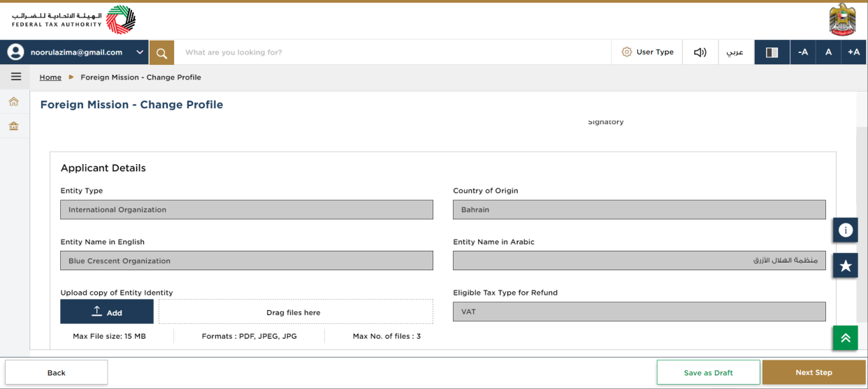Focus the search input field
Viewport: 868px width, 389px height.
[392, 52]
